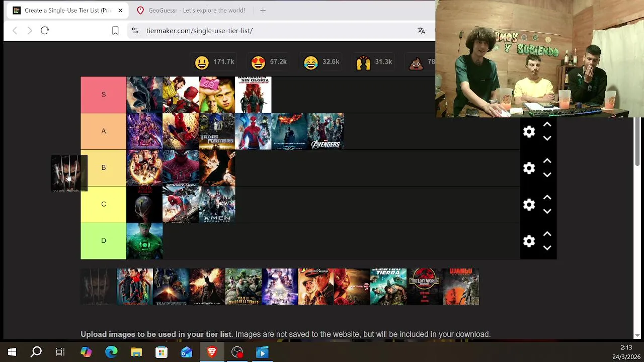Open settings gear for tier D row

click(x=529, y=241)
